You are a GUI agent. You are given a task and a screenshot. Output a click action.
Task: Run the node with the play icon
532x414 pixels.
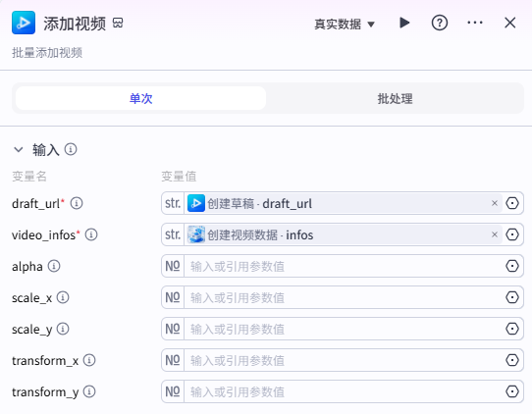pyautogui.click(x=404, y=23)
